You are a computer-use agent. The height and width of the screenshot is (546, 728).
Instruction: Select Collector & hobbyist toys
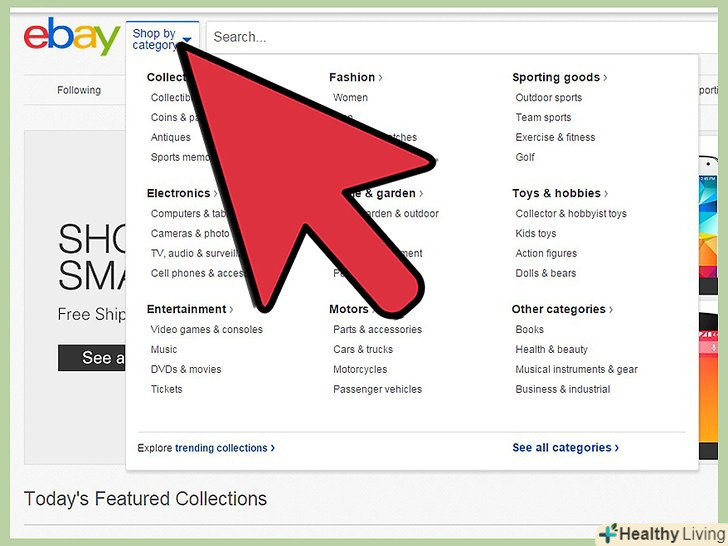click(x=571, y=214)
